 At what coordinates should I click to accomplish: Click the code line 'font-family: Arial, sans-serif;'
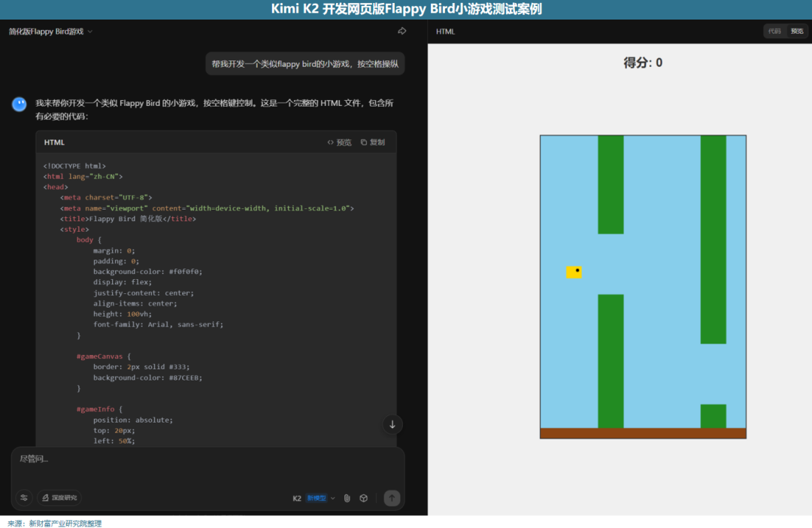(x=158, y=324)
